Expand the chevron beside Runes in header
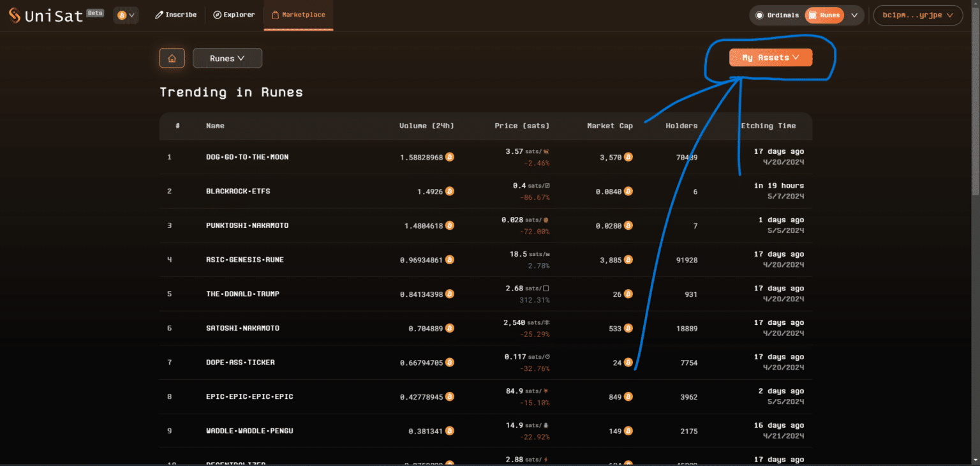The width and height of the screenshot is (980, 466). point(854,15)
